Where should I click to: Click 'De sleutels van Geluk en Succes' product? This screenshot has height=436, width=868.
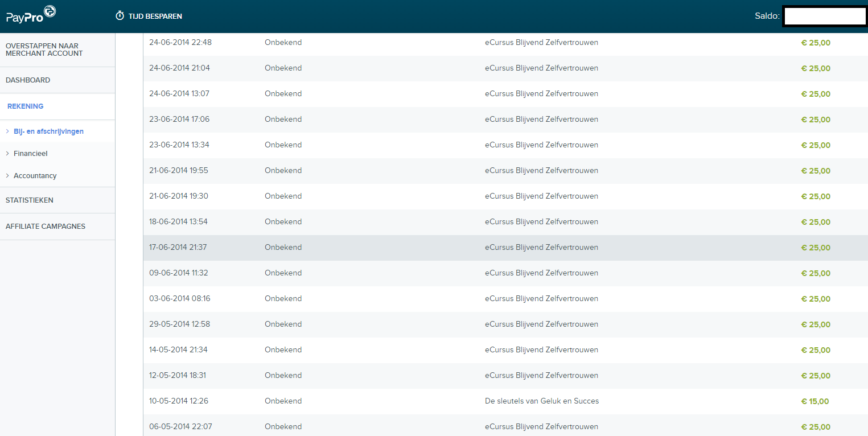[x=542, y=401]
